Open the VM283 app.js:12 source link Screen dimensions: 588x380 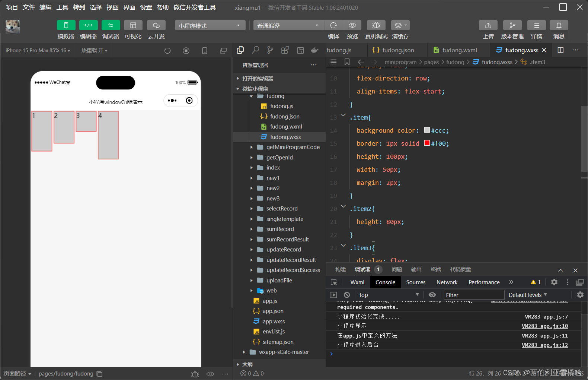click(545, 345)
